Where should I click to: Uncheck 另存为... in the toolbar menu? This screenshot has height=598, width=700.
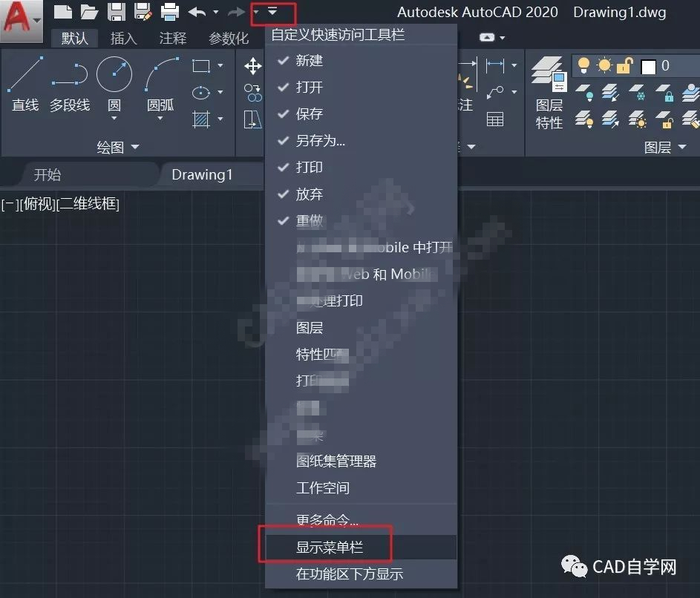pyautogui.click(x=361, y=140)
